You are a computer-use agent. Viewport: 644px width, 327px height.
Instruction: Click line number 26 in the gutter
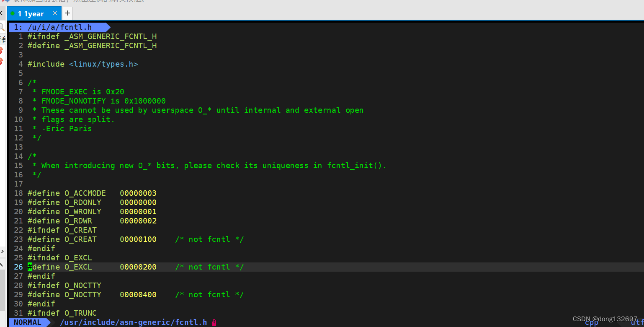(x=18, y=267)
